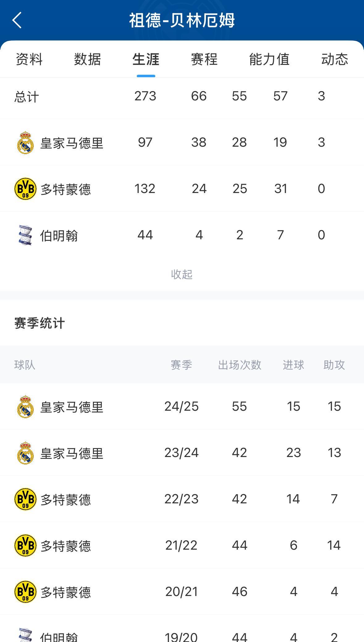Tap the back arrow in header
The width and height of the screenshot is (364, 642).
(x=17, y=20)
